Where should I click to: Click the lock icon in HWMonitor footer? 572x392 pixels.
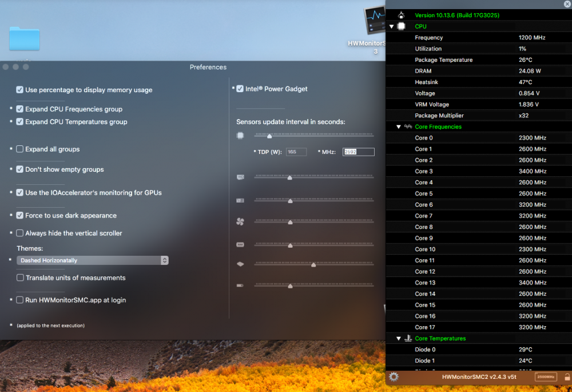tap(567, 377)
